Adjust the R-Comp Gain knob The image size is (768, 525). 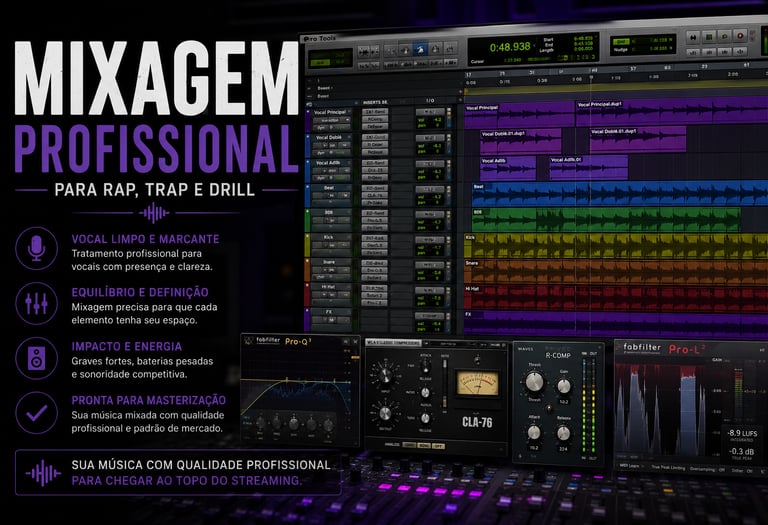pyautogui.click(x=564, y=386)
